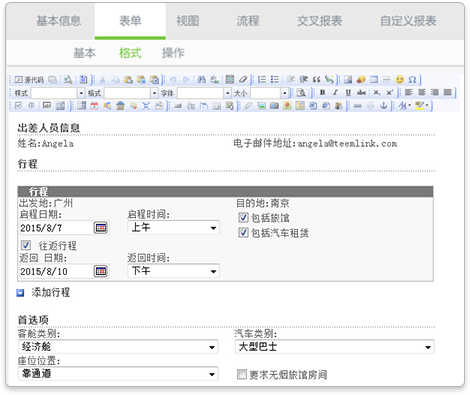Open 返回时间 dropdown showing 下午

[x=173, y=271]
